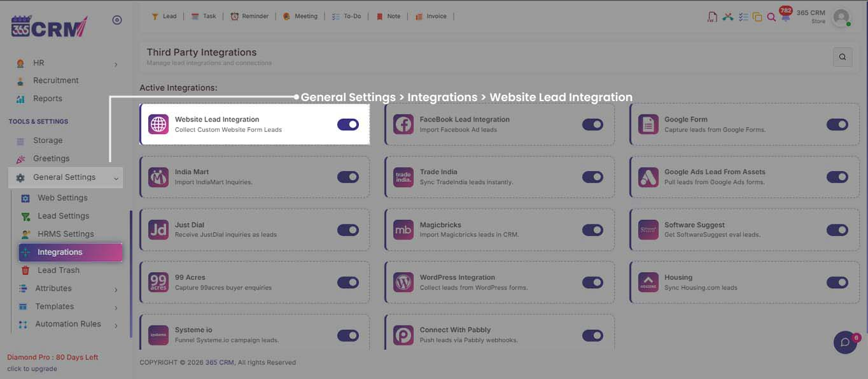
Task: Click the missed call icon in top bar
Action: [x=728, y=17]
